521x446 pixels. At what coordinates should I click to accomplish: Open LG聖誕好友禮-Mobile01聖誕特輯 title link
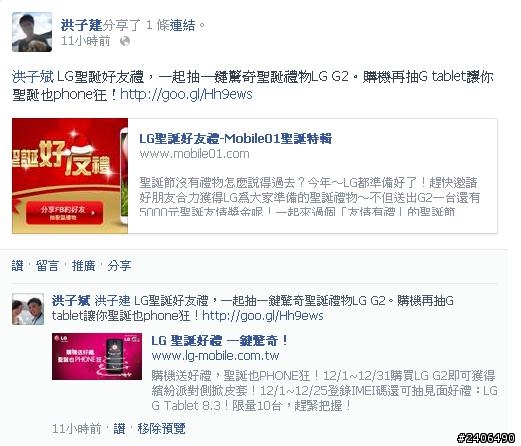(236, 138)
